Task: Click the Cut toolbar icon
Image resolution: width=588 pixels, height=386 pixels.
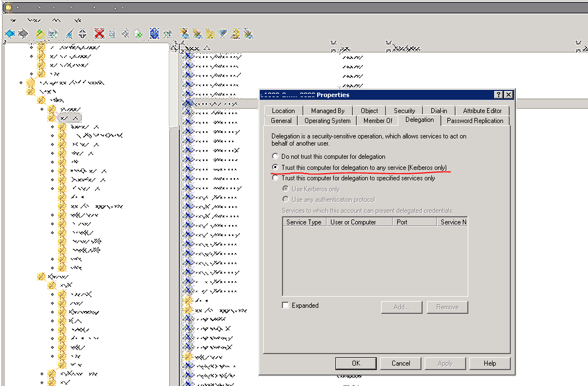Action: (x=70, y=34)
